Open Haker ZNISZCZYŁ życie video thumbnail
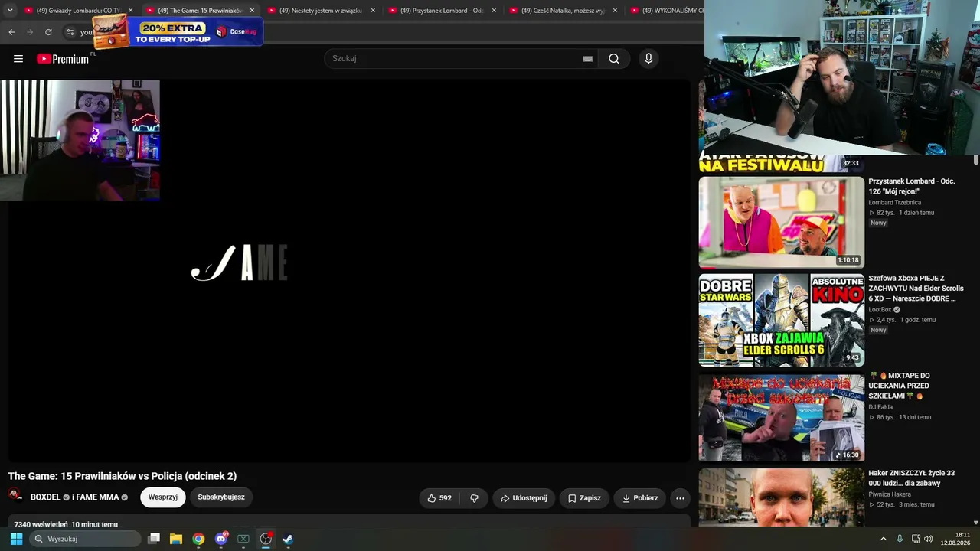 (x=782, y=497)
